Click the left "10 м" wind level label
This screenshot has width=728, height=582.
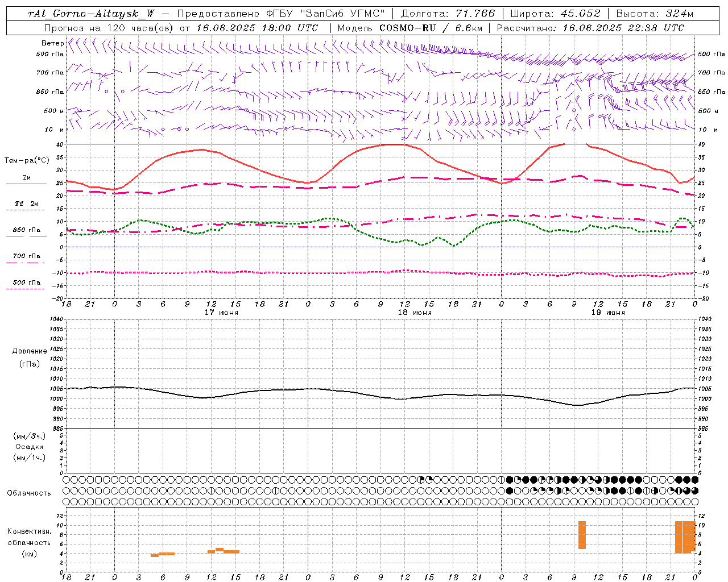[x=55, y=130]
